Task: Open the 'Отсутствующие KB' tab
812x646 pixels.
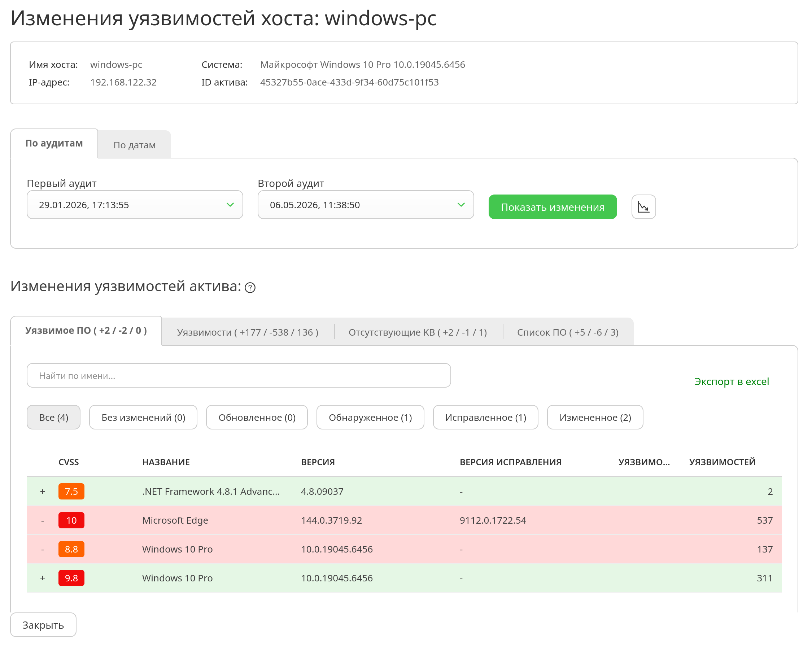Action: (418, 332)
